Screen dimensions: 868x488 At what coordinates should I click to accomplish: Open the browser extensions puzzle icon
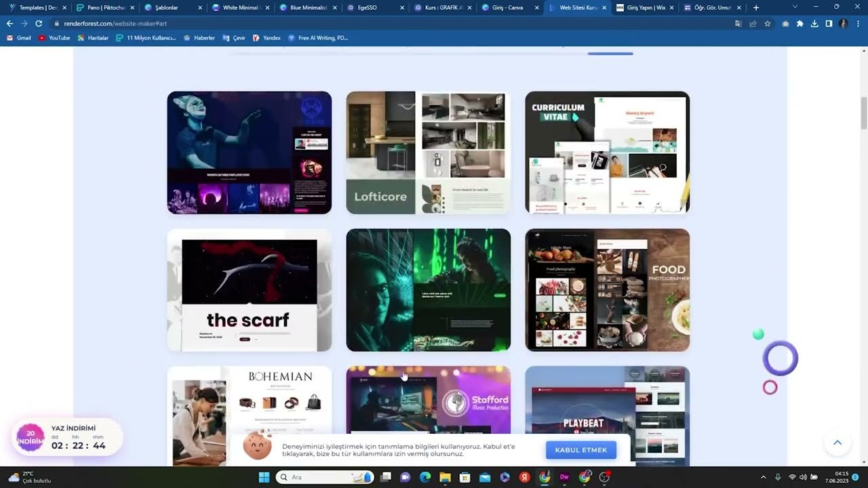[x=800, y=23]
